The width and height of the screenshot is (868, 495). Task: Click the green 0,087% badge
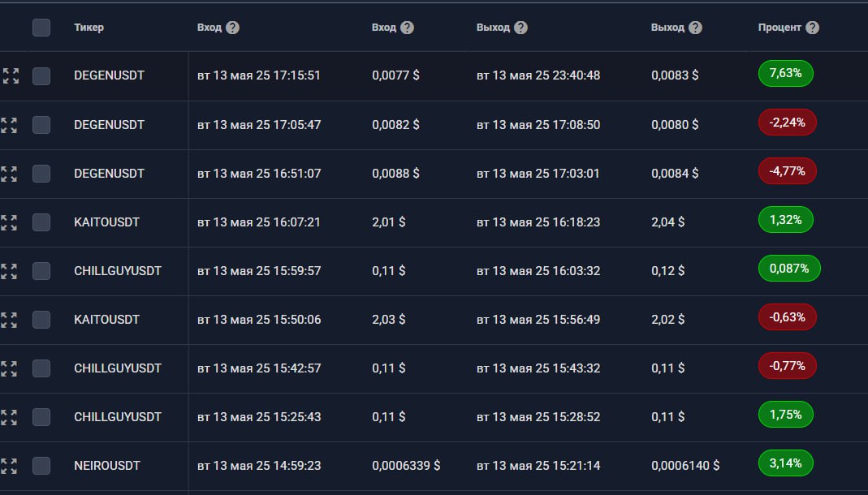pyautogui.click(x=789, y=269)
